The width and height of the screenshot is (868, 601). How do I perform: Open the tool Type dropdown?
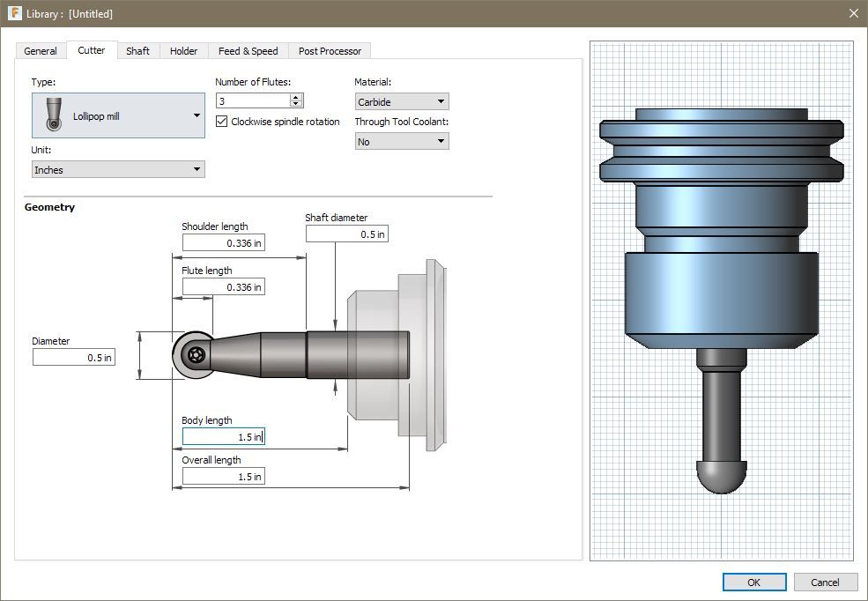tap(118, 115)
